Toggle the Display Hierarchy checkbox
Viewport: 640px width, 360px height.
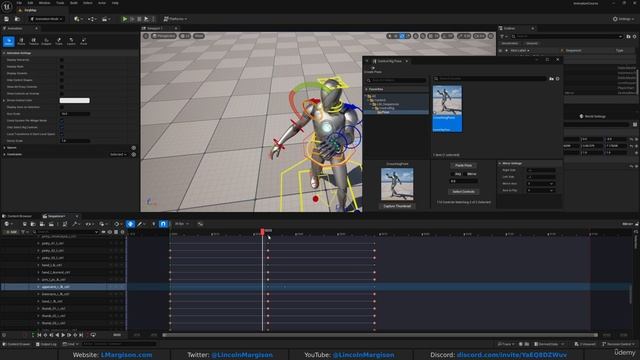(62, 60)
